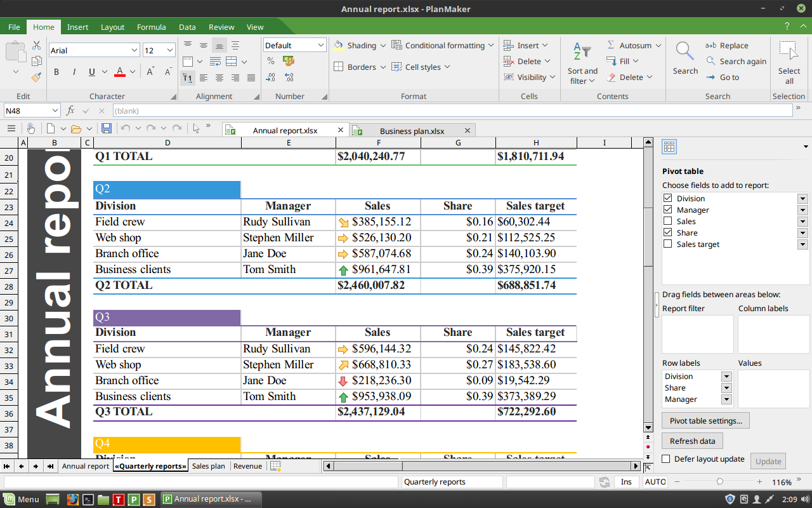Expand the Shading dropdown
The image size is (812, 508).
pos(383,46)
